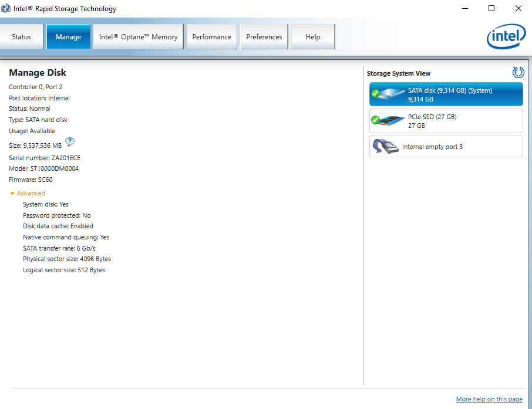Click Password protected: No text
The height and width of the screenshot is (409, 532).
tap(56, 215)
